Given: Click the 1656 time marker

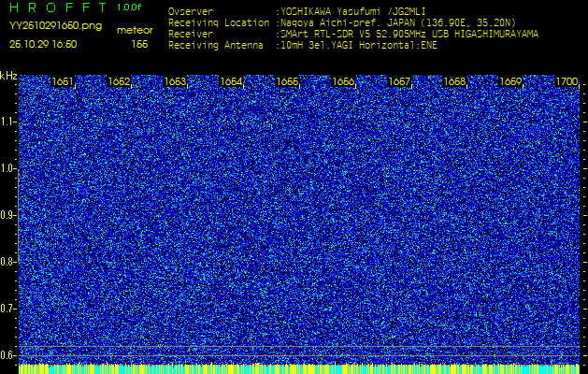Looking at the screenshot, I should (343, 81).
